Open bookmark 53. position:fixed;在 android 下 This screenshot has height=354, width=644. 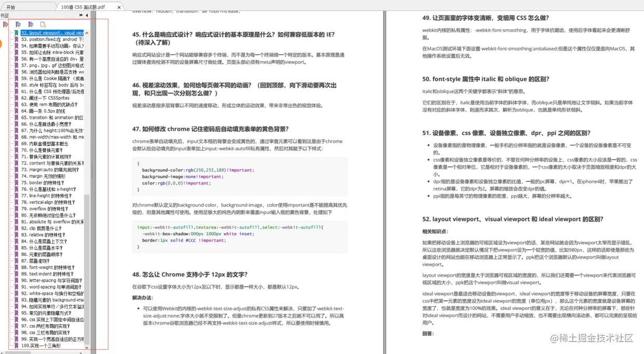click(x=52, y=39)
